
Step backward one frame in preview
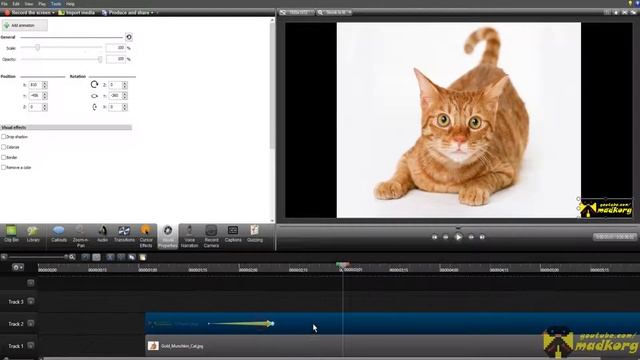446,237
